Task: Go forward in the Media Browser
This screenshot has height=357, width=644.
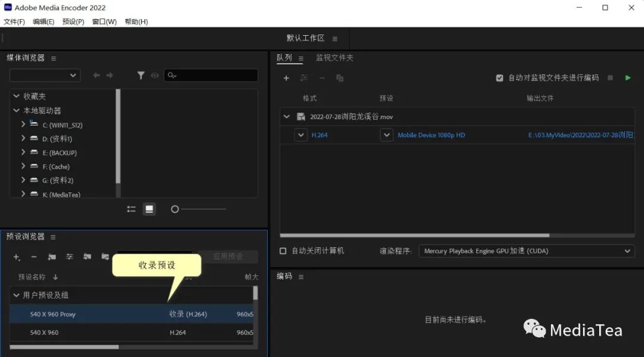Action: click(x=110, y=76)
